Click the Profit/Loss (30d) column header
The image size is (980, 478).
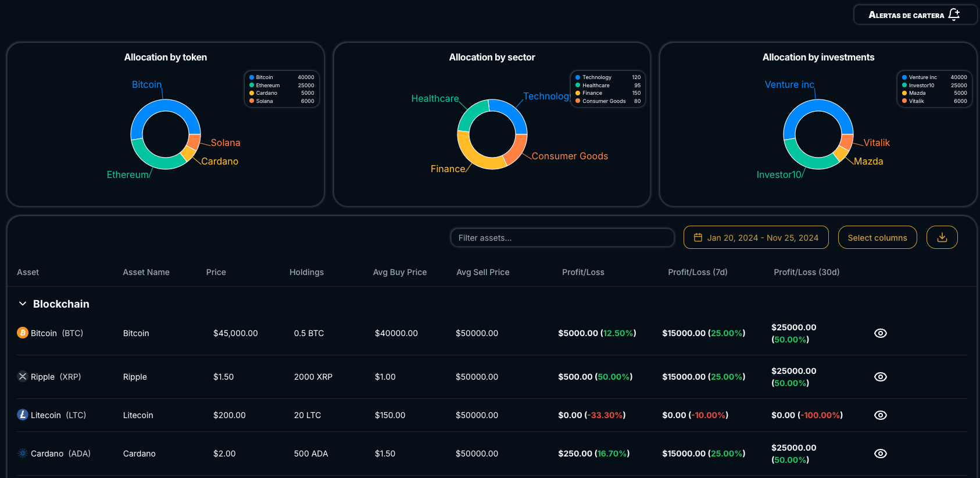806,272
